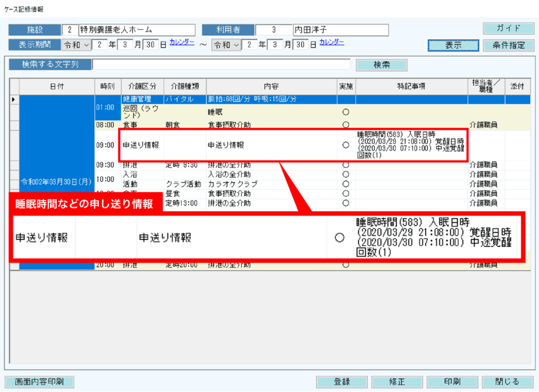Viewport: 539px width, 392px height.
Task: Select the クラブ活動 cell
Action: tap(185, 184)
